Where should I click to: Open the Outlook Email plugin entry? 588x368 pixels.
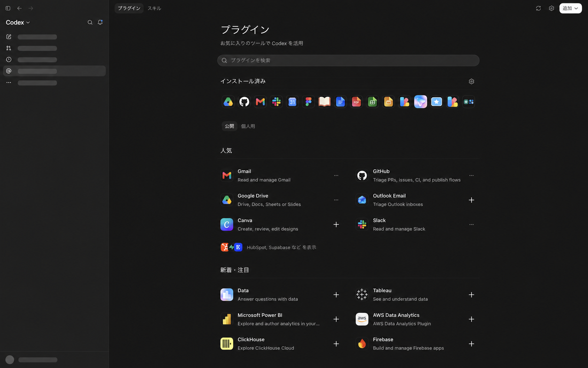click(416, 200)
